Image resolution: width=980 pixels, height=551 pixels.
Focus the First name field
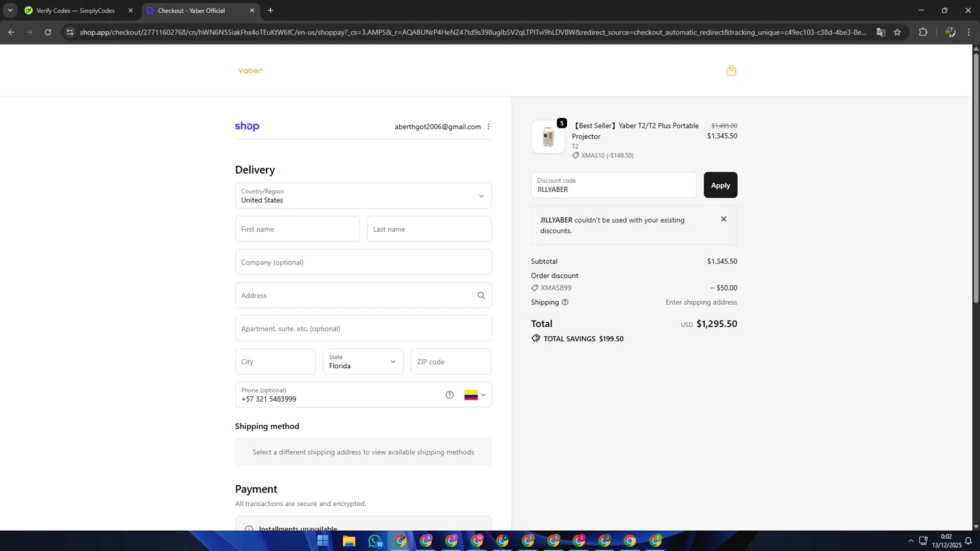[x=297, y=229]
